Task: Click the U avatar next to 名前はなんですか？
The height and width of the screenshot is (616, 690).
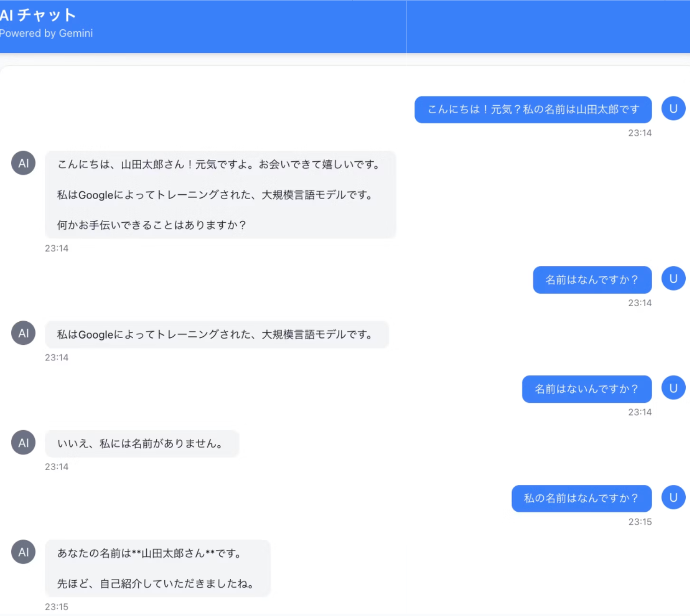Action: click(673, 278)
